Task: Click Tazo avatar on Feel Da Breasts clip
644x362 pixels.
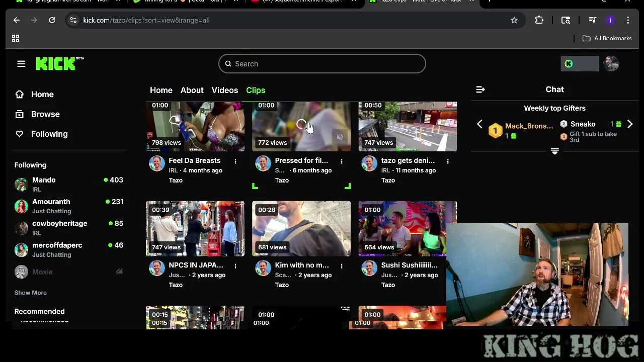Action: [x=157, y=163]
